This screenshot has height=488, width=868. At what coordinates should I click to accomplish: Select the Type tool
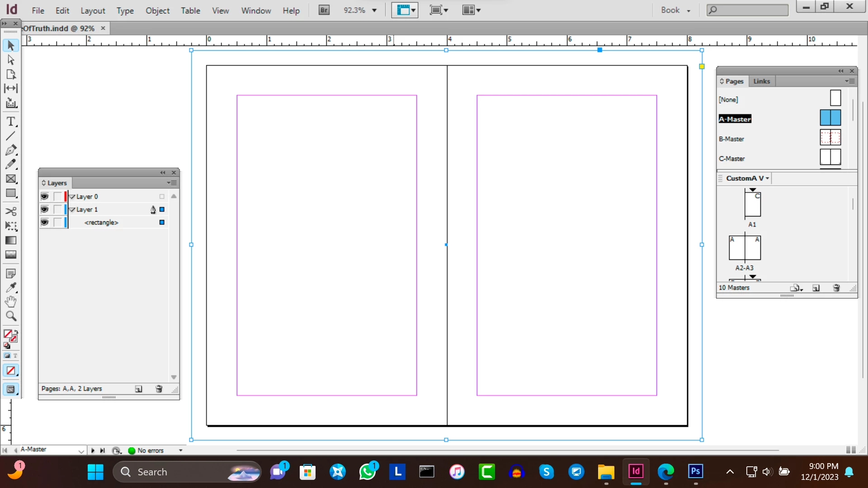[x=10, y=121]
